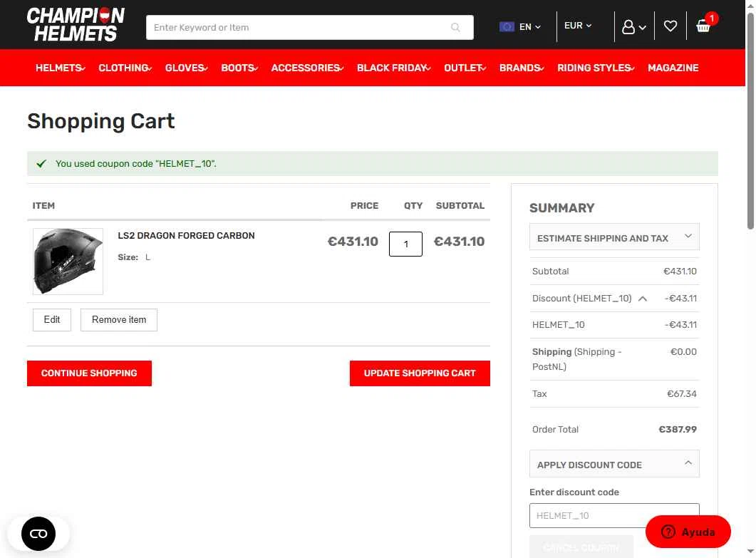This screenshot has height=558, width=756.
Task: Click the Ayuda help button
Action: pos(688,532)
